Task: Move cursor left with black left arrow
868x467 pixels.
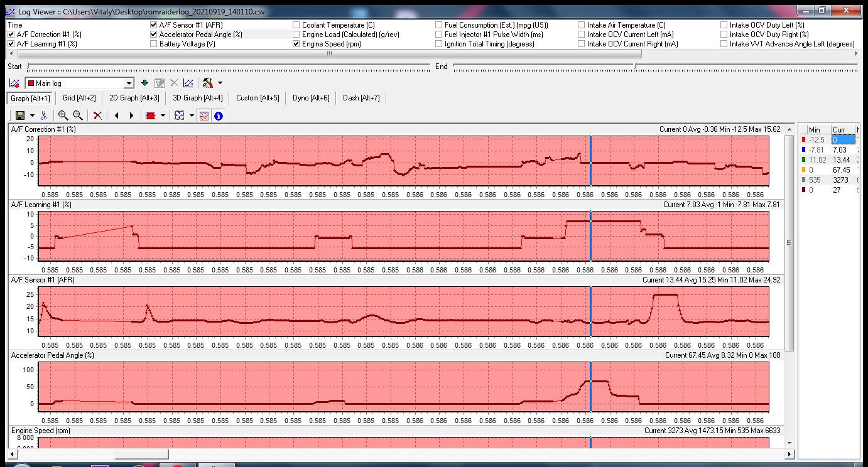Action: (117, 115)
